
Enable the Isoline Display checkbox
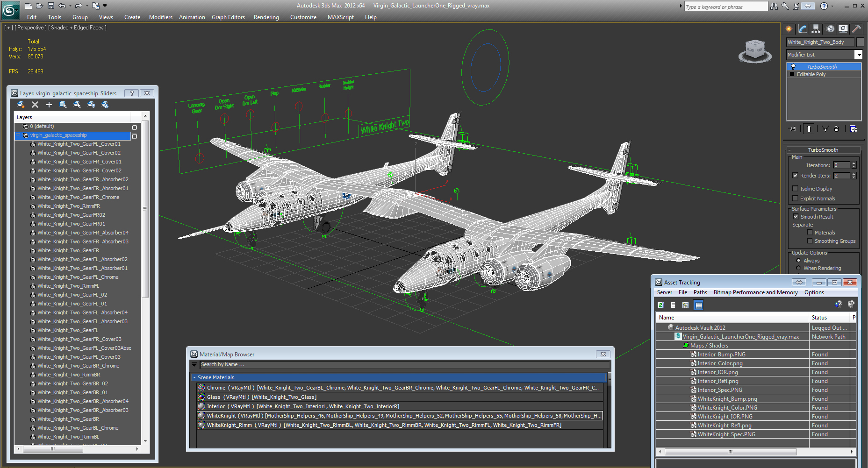point(796,189)
